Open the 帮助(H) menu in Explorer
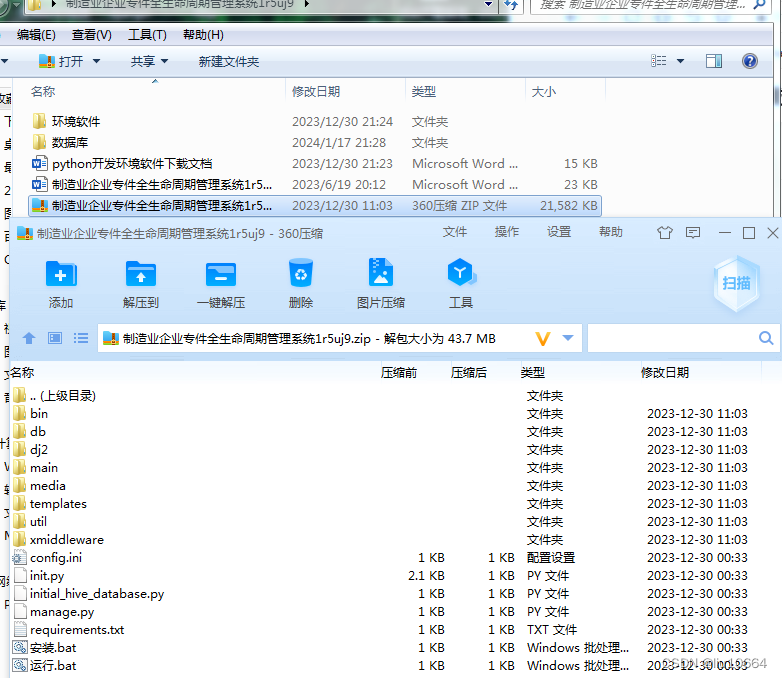 point(203,35)
